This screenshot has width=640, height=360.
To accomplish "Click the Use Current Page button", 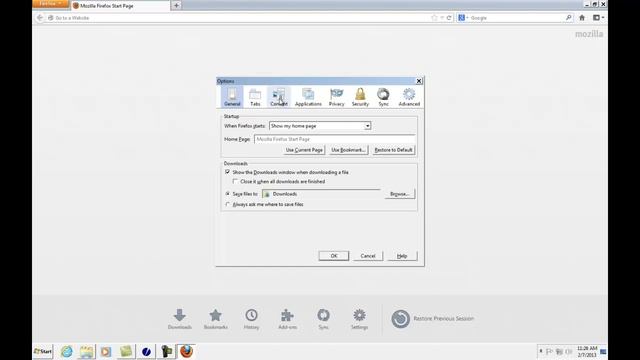I will click(x=304, y=150).
